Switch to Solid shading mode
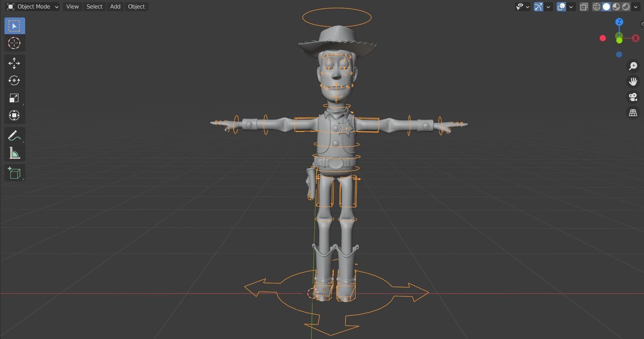 tap(606, 6)
